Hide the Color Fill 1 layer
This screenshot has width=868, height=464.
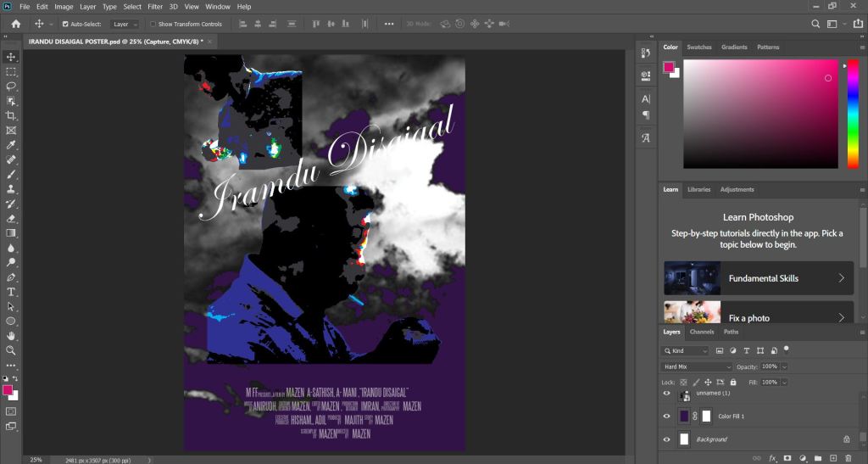pyautogui.click(x=666, y=416)
